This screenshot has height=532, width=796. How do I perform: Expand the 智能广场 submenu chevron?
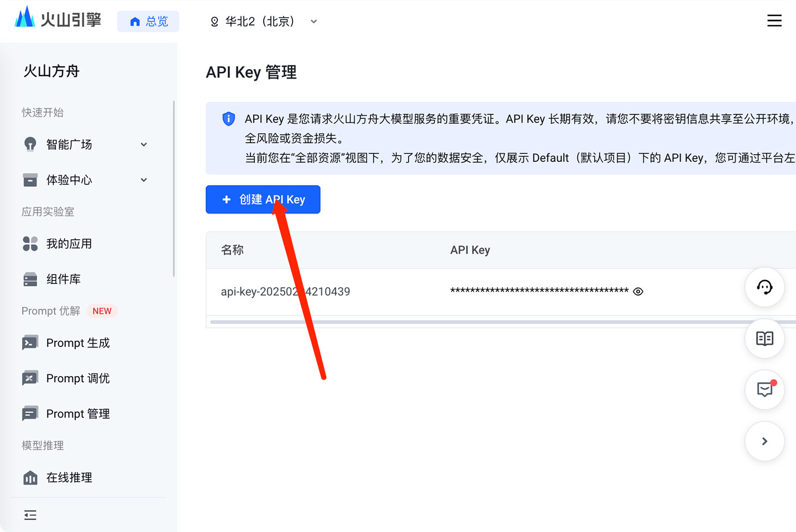tap(144, 145)
